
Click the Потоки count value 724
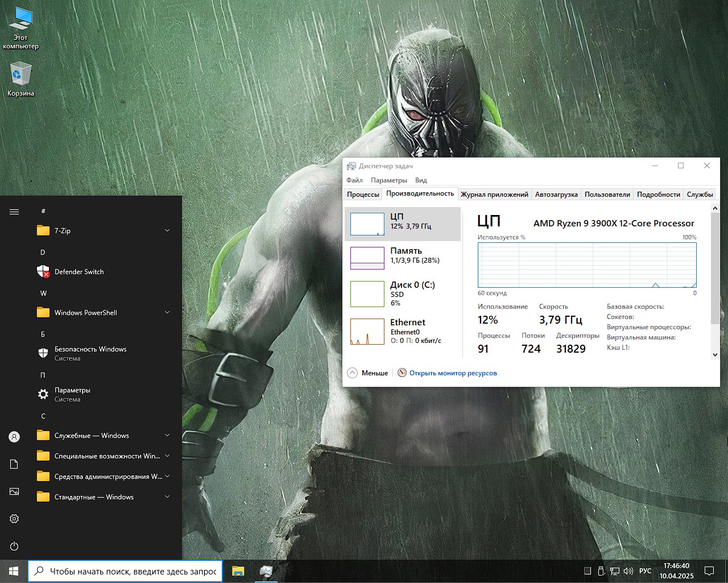pyautogui.click(x=531, y=349)
